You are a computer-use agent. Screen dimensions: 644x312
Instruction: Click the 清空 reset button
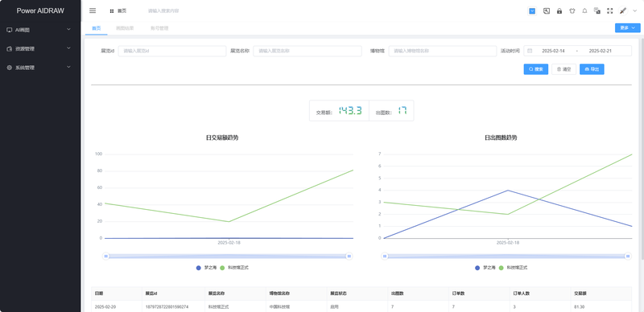click(564, 69)
